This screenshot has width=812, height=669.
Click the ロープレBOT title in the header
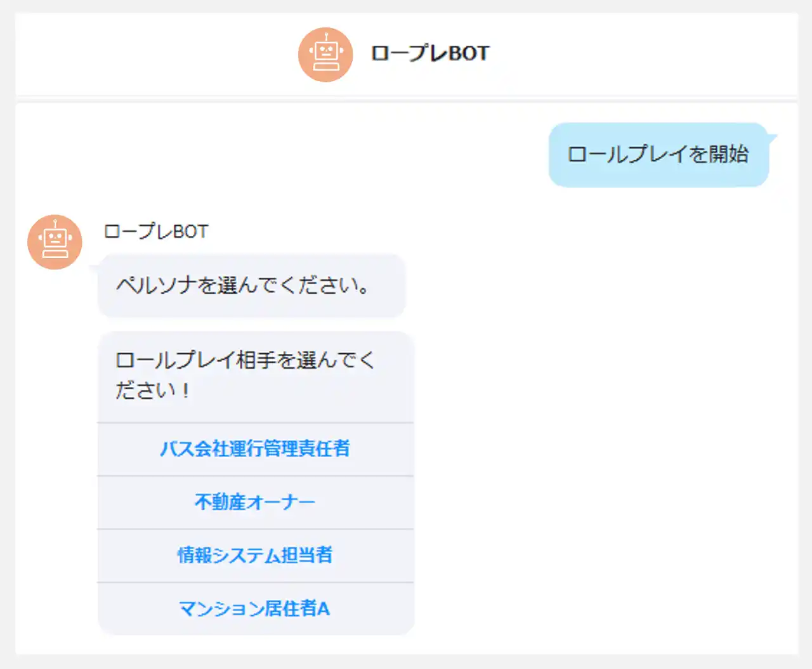[429, 53]
